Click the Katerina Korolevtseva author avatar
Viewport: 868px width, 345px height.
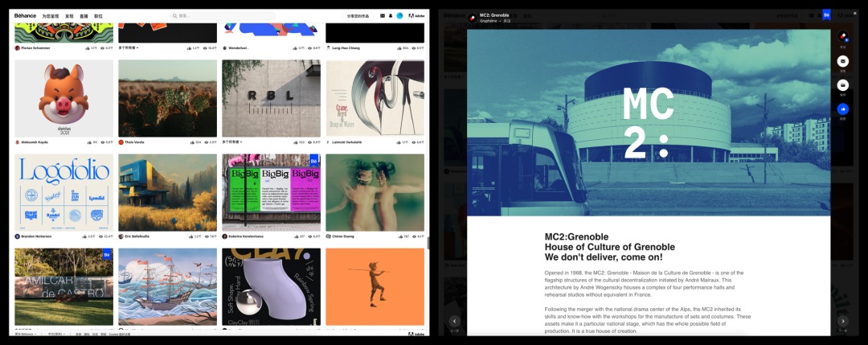(x=225, y=236)
